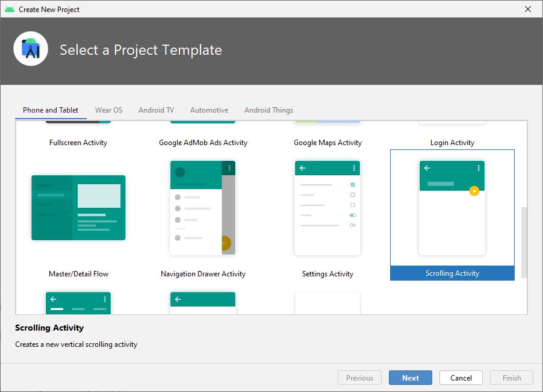Screen dimensions: 543x392
Task: Select the bottom-row template with only a back arrow
Action: tap(203, 303)
